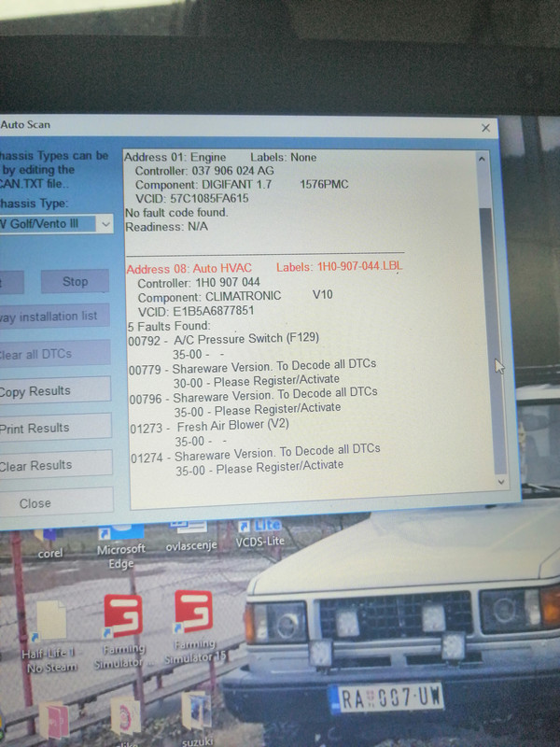Click the Stop button
The image size is (560, 747).
coord(75,282)
